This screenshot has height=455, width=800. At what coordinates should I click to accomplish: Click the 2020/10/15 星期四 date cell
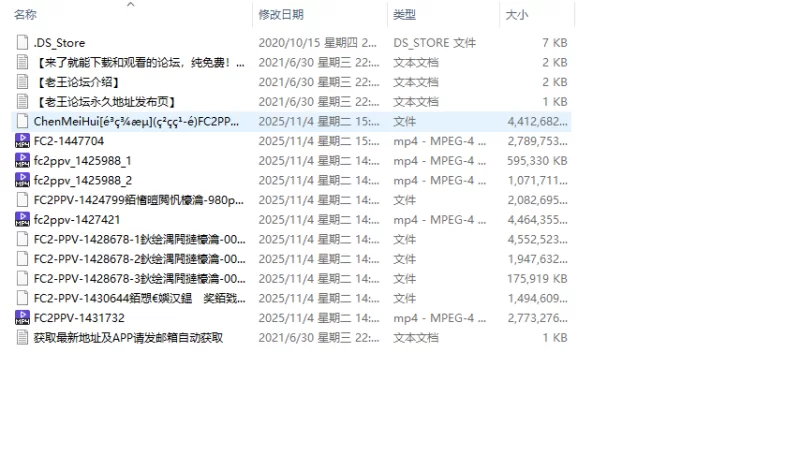pyautogui.click(x=317, y=43)
